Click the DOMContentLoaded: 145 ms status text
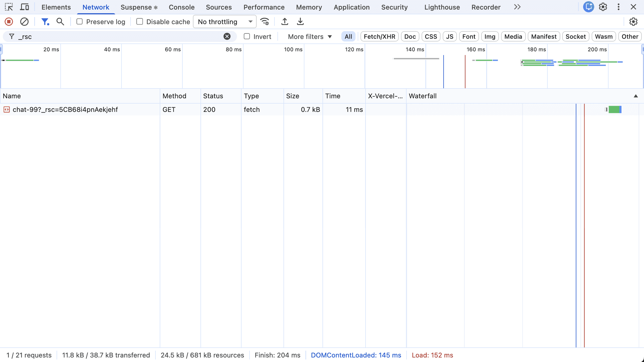 356,355
